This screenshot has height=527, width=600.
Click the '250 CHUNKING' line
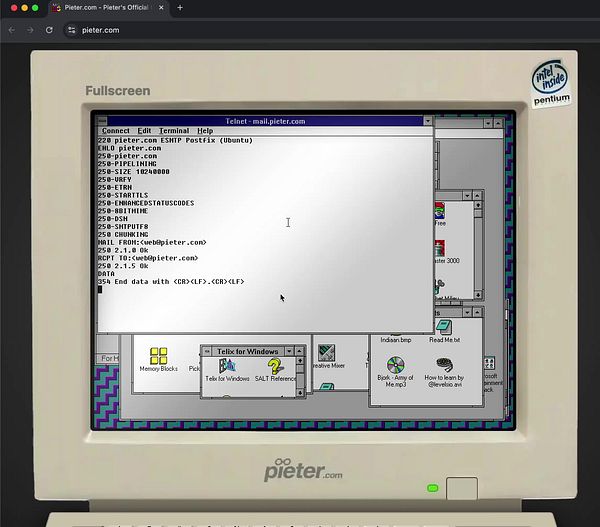(123, 234)
